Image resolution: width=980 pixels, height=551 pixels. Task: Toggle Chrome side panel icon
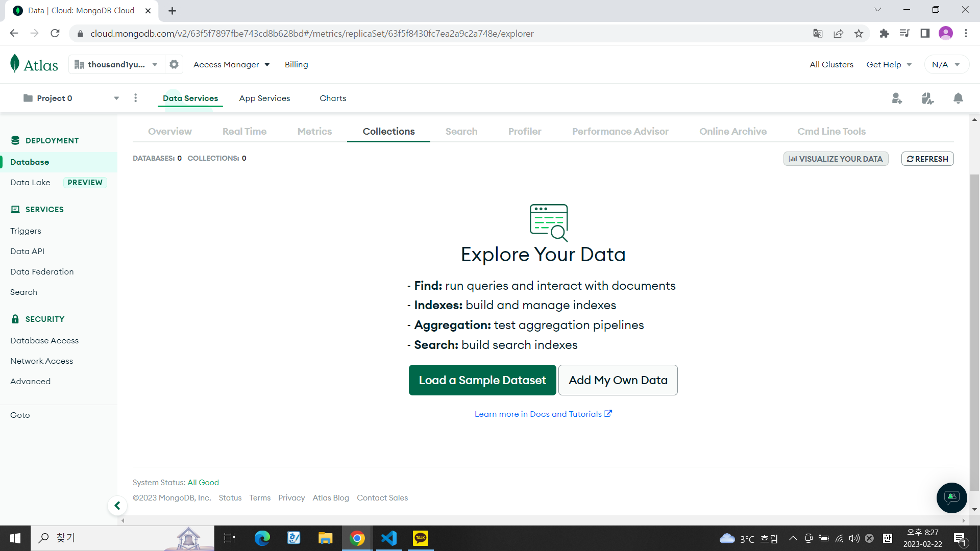point(925,34)
